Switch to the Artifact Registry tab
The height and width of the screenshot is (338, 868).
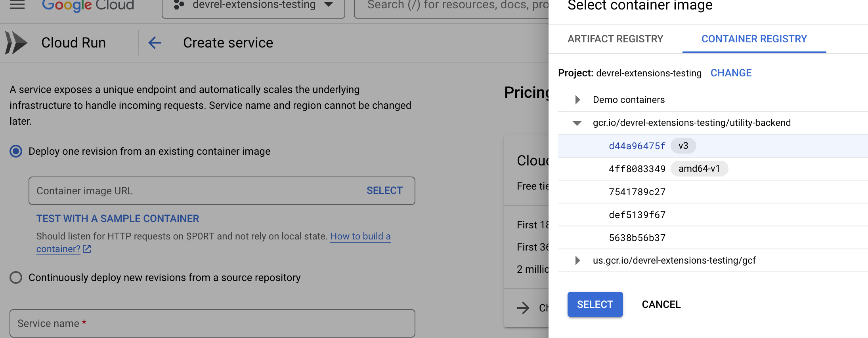(x=615, y=39)
